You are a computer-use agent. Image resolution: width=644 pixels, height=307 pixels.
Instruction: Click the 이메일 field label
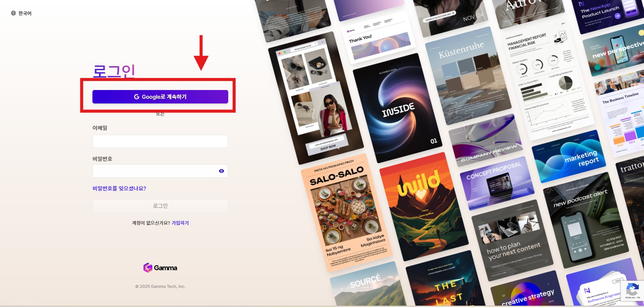click(x=100, y=128)
